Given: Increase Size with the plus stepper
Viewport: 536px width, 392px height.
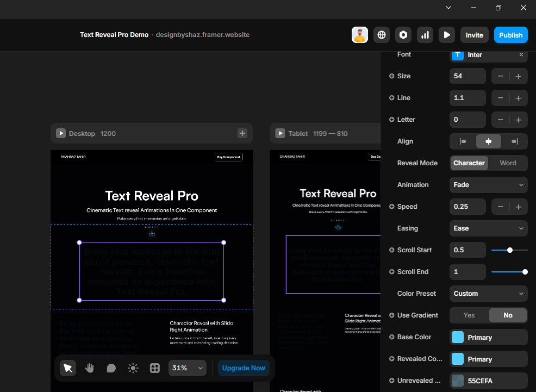Looking at the screenshot, I should (519, 76).
